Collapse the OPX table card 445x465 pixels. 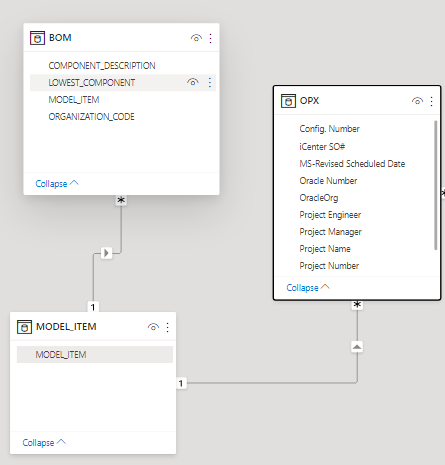click(308, 287)
